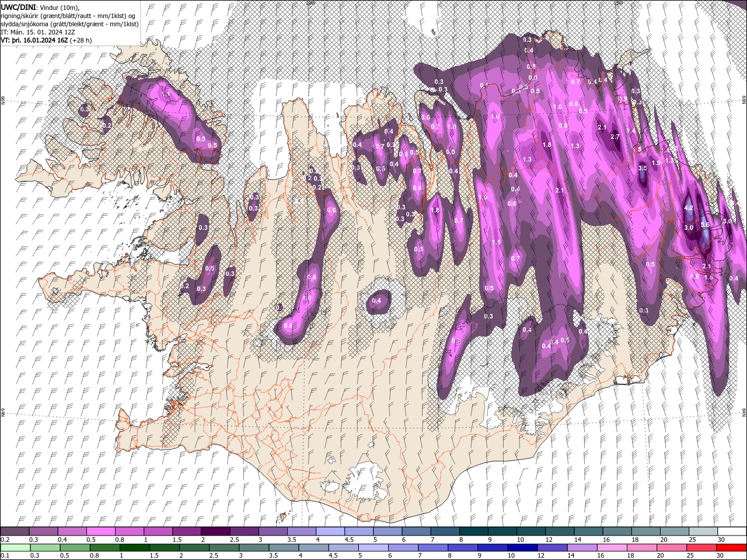Viewport: 747px width, 560px height.
Task: Select the upper legend swatch labeled 10
Action: (x=531, y=531)
